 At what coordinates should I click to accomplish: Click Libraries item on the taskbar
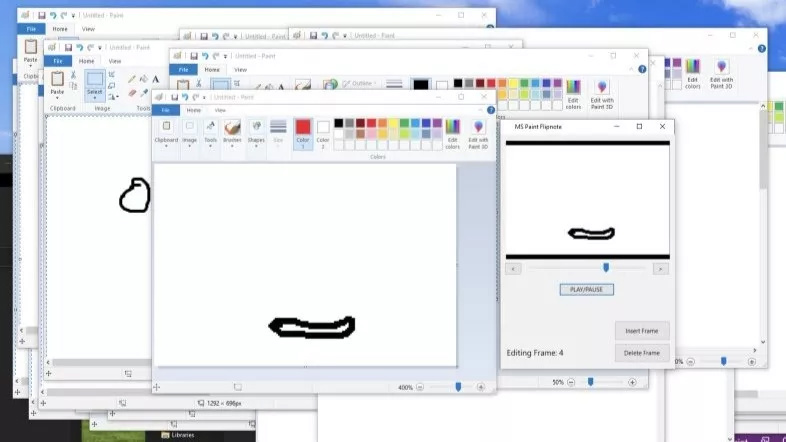click(177, 435)
